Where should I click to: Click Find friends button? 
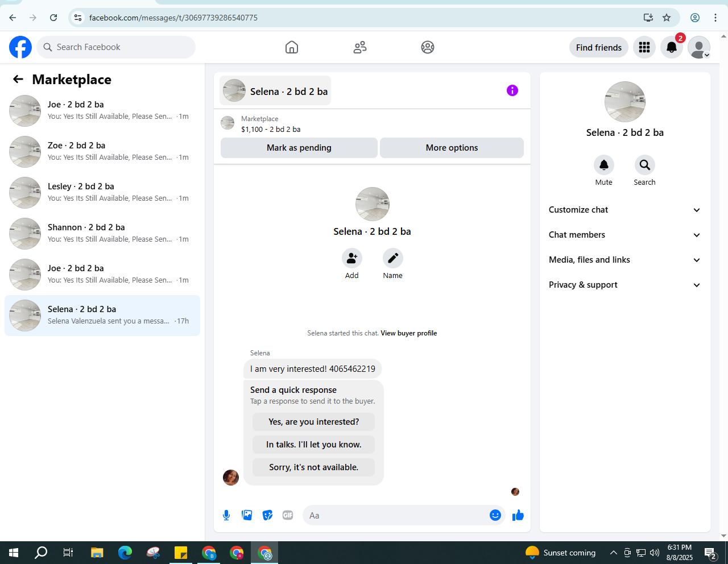599,47
